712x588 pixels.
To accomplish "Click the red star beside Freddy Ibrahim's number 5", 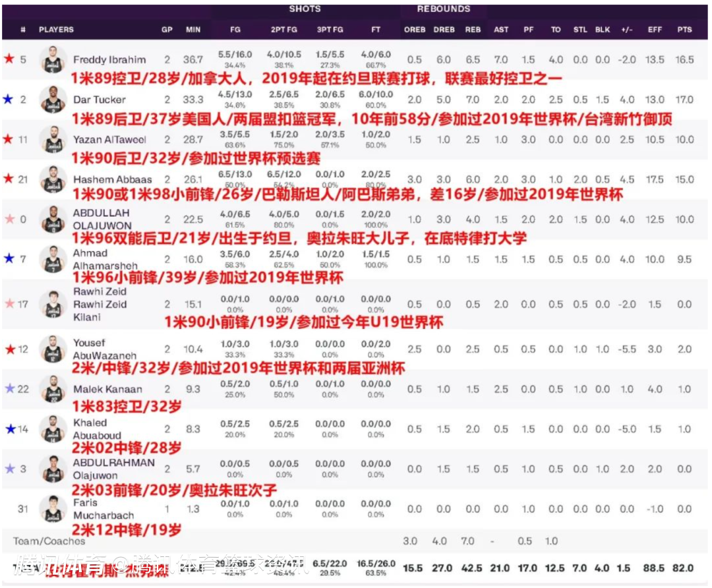I will tap(9, 59).
